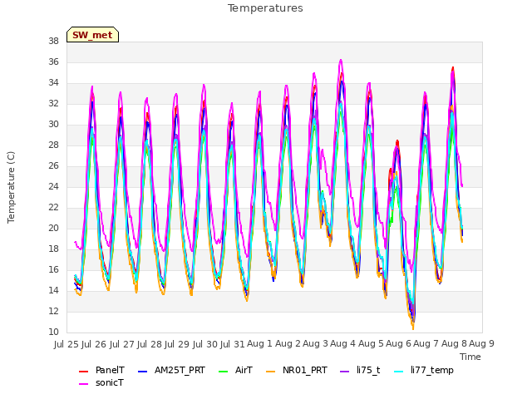Click the 10 y-axis tick label
The height and width of the screenshot is (399, 532).
click(x=53, y=332)
